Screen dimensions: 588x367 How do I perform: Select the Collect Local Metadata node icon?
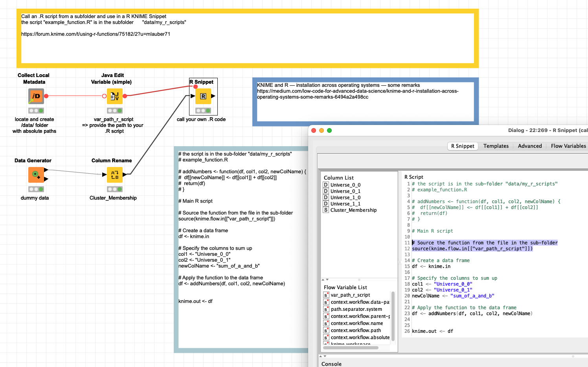coord(36,96)
